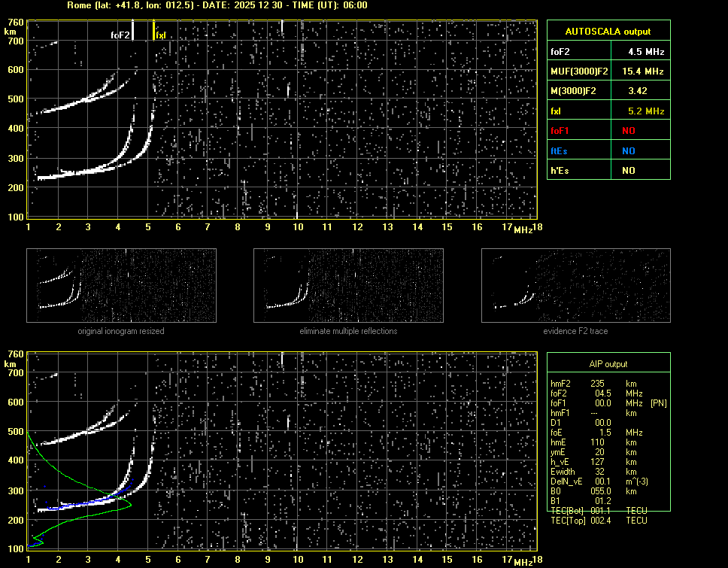
Task: Click the AIP output header
Action: pyautogui.click(x=608, y=364)
